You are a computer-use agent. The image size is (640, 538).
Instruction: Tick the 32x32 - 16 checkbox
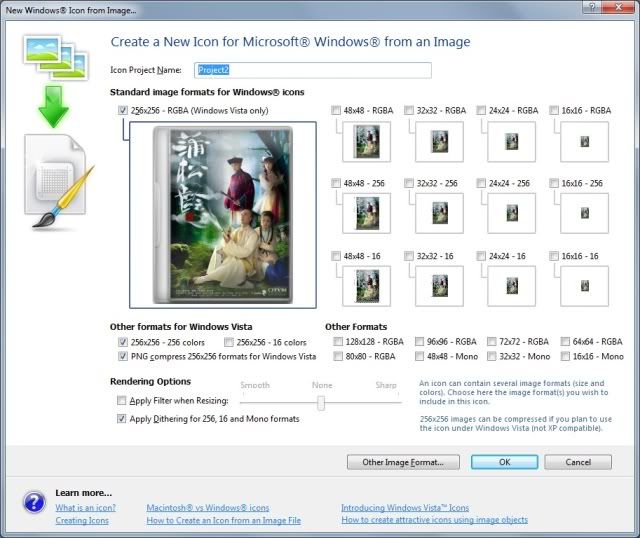click(x=409, y=256)
